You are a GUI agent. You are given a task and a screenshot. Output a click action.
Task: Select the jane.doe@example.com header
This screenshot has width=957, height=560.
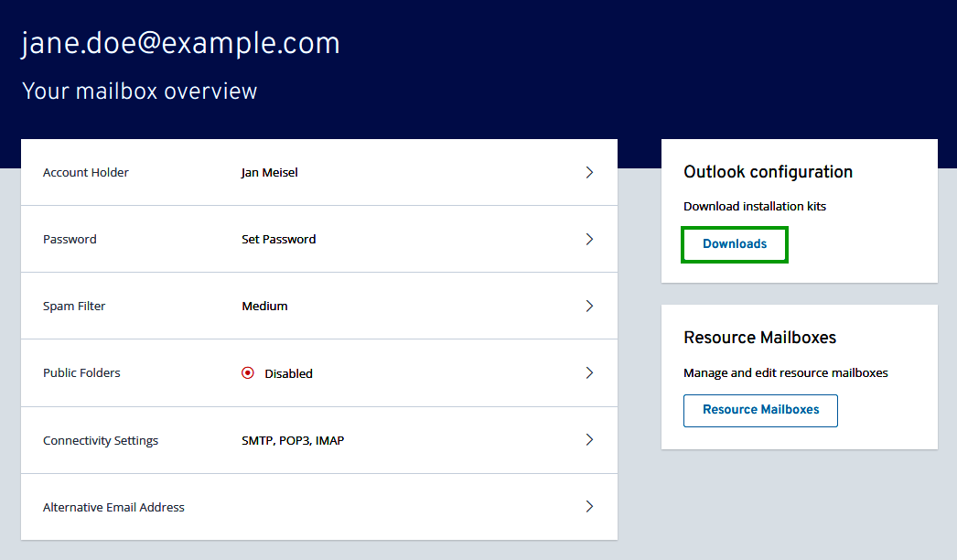tap(179, 42)
